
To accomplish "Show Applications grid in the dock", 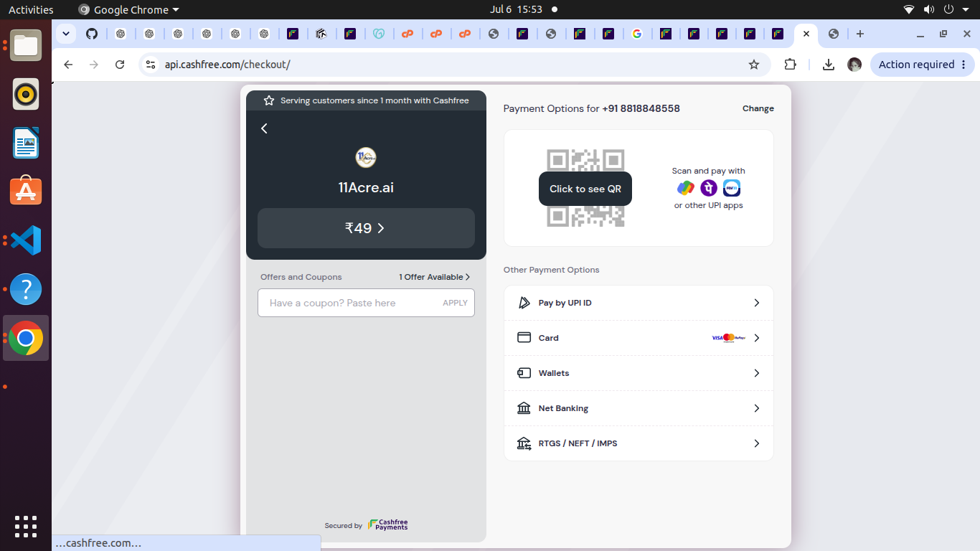I will click(x=26, y=527).
